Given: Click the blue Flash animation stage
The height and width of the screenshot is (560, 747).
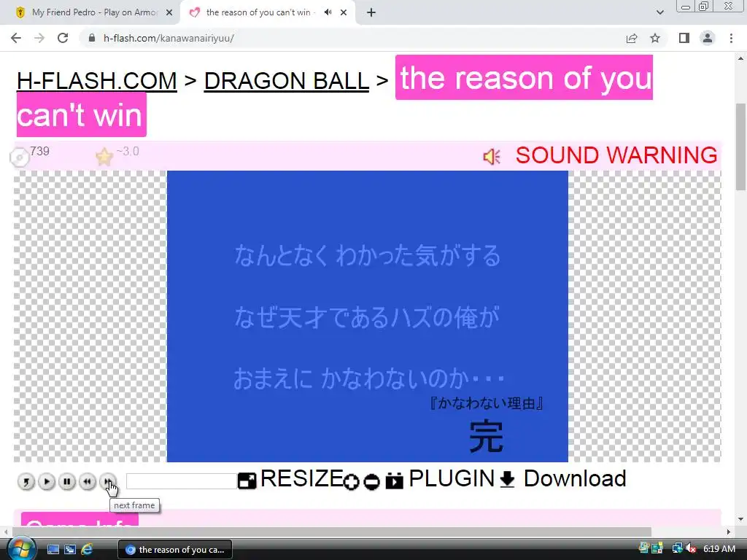Looking at the screenshot, I should (368, 316).
